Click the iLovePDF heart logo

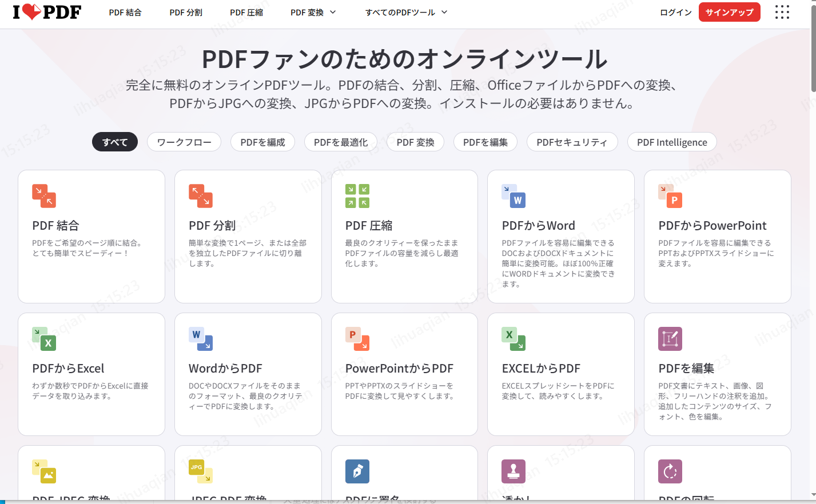click(47, 12)
